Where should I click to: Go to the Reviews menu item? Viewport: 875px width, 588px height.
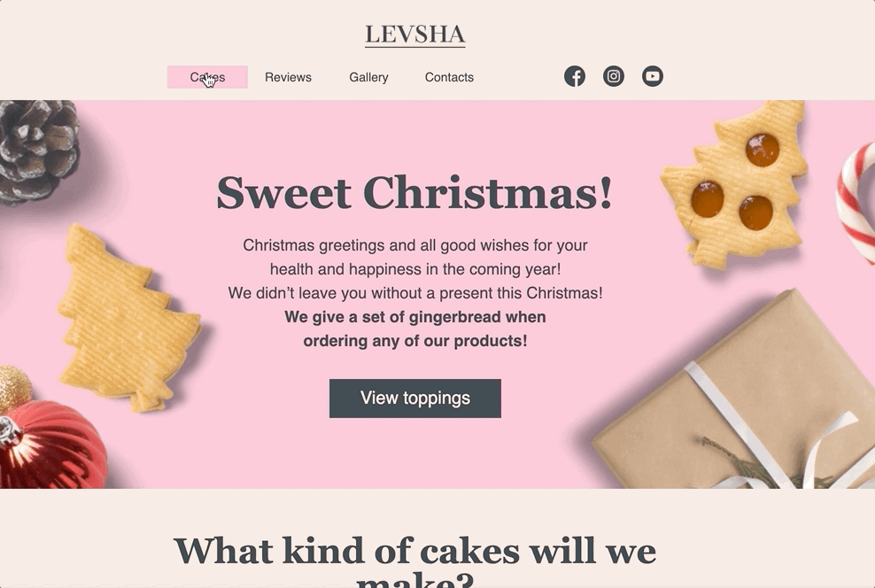tap(288, 77)
